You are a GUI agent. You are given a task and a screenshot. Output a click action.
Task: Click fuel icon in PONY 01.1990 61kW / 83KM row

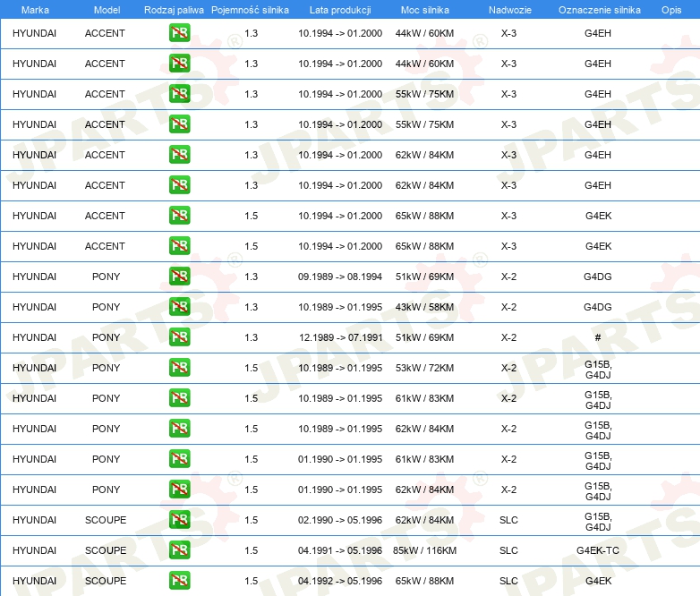[179, 458]
